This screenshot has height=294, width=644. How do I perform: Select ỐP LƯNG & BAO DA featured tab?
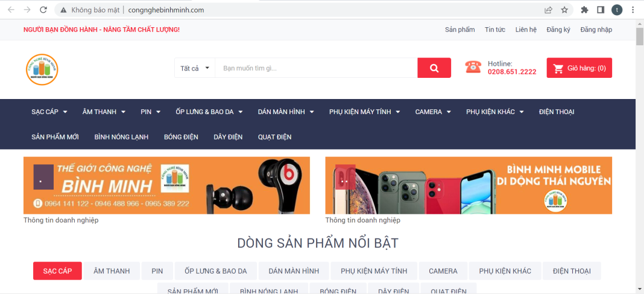216,271
